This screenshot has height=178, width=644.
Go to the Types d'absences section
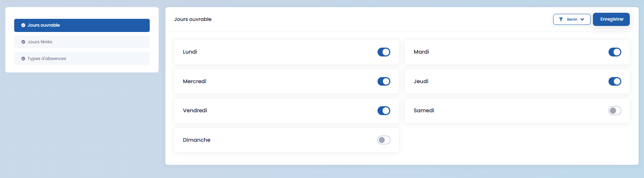82,59
